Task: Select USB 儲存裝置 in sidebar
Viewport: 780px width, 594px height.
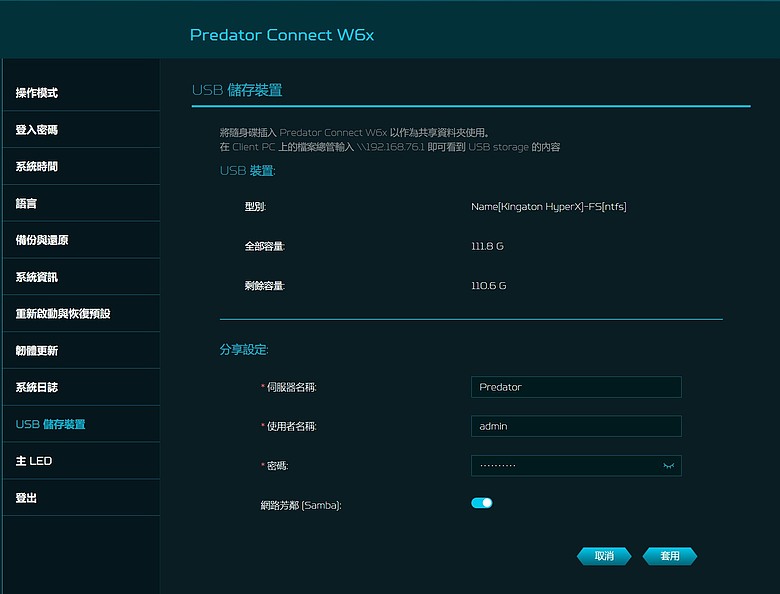Action: (82, 424)
